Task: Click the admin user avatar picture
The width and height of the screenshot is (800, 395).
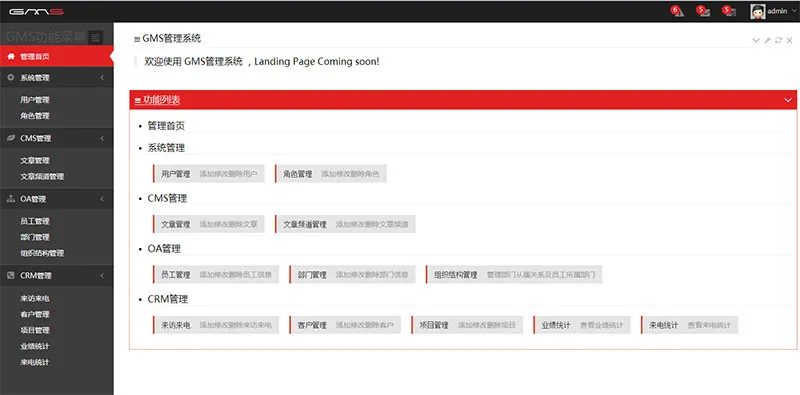Action: [758, 11]
